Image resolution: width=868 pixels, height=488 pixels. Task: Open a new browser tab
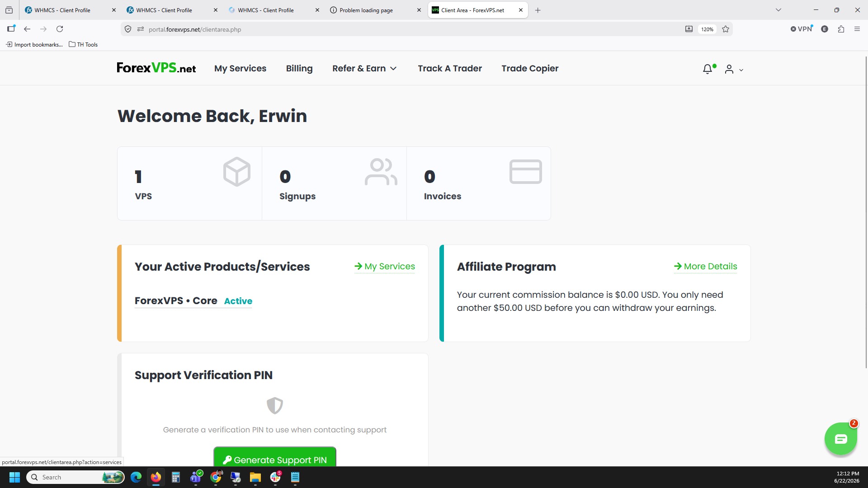tap(538, 10)
